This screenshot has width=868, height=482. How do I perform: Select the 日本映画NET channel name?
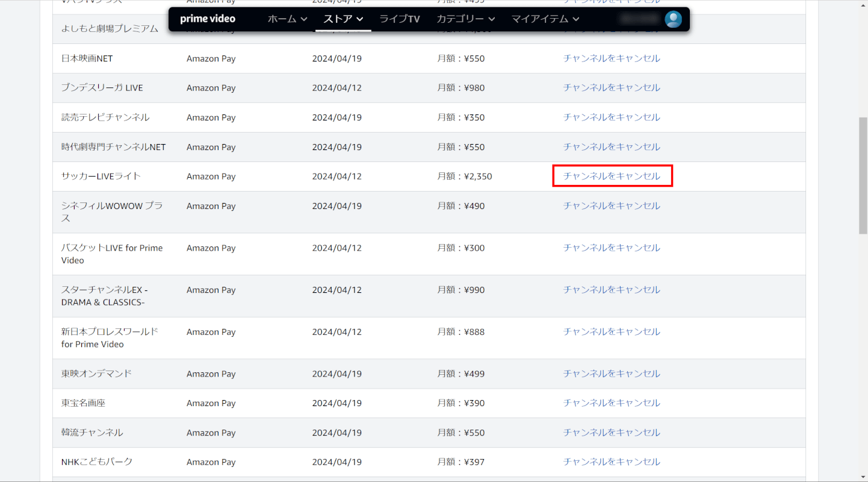coord(87,58)
